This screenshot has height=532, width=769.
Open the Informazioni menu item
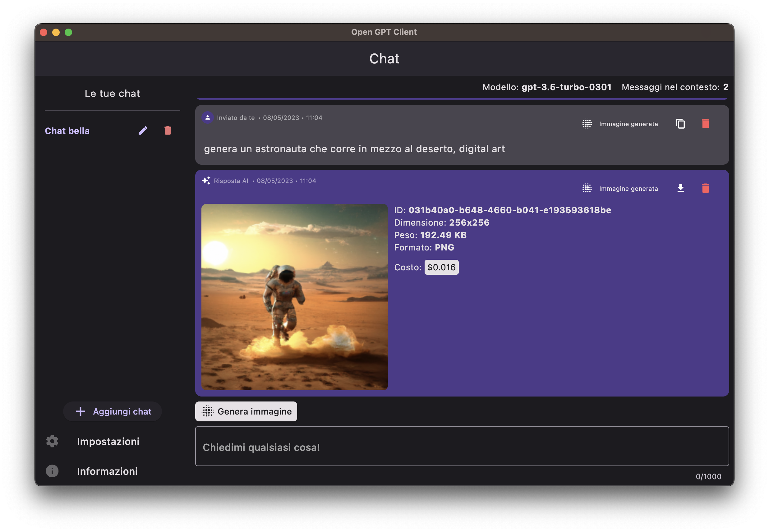[x=107, y=471]
